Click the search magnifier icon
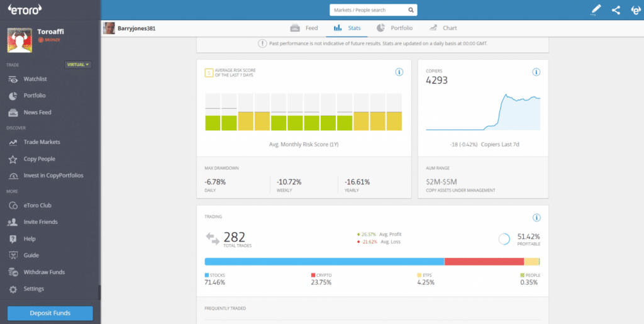Image resolution: width=644 pixels, height=324 pixels. click(x=411, y=10)
